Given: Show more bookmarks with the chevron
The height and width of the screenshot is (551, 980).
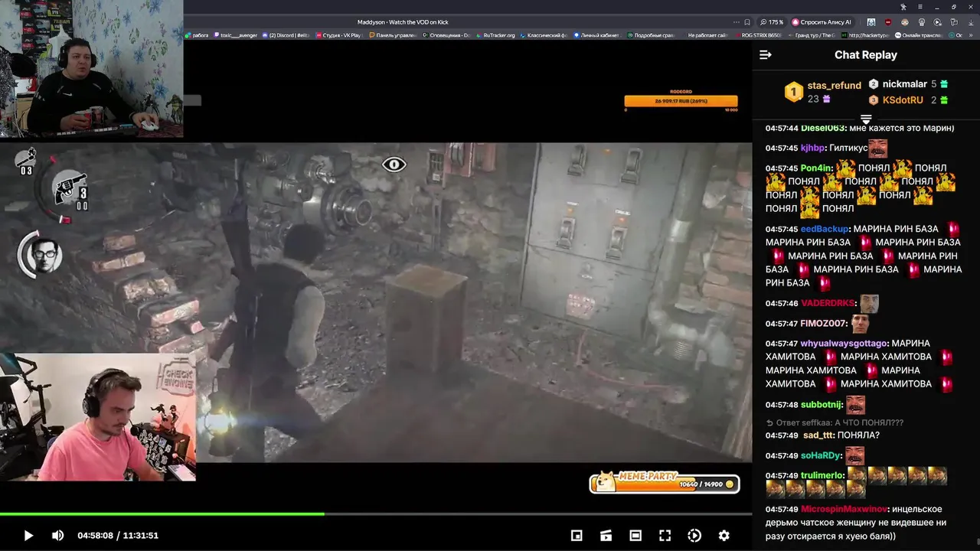Looking at the screenshot, I should 971,35.
